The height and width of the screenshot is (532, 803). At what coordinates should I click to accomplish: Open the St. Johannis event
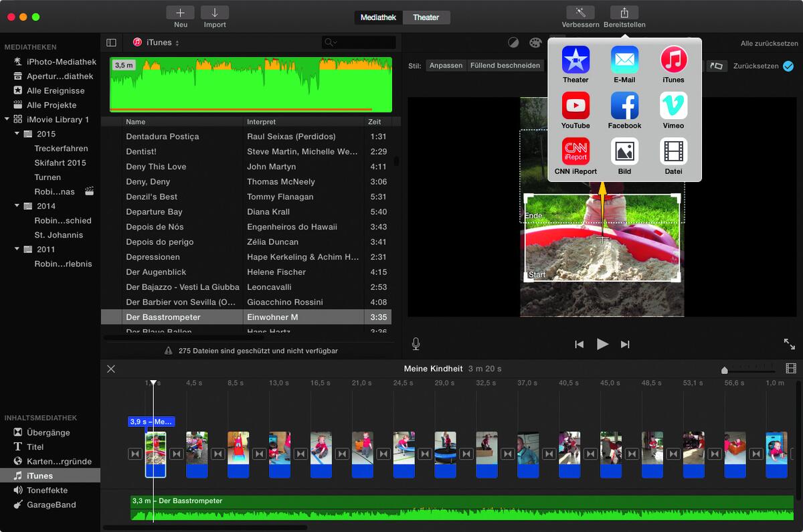[59, 235]
